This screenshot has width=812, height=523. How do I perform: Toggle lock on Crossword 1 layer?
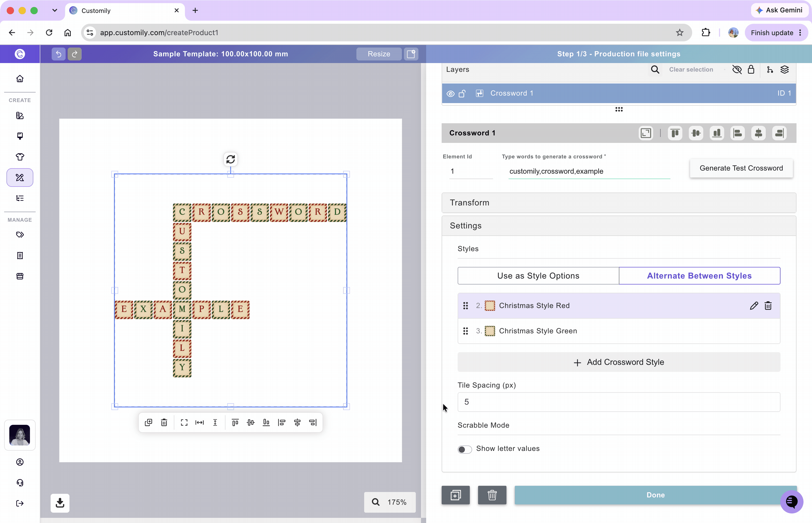click(x=462, y=93)
